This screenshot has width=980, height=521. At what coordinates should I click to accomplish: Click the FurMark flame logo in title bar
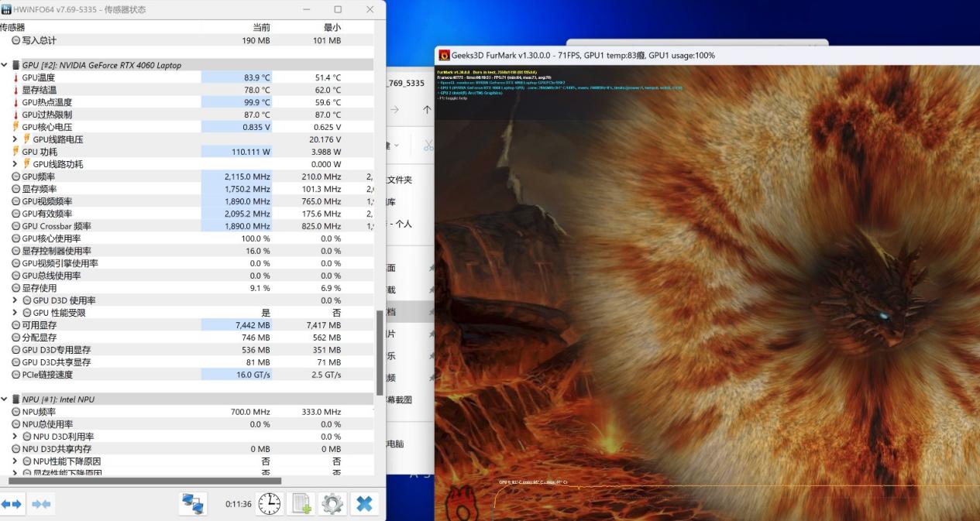pyautogui.click(x=445, y=54)
